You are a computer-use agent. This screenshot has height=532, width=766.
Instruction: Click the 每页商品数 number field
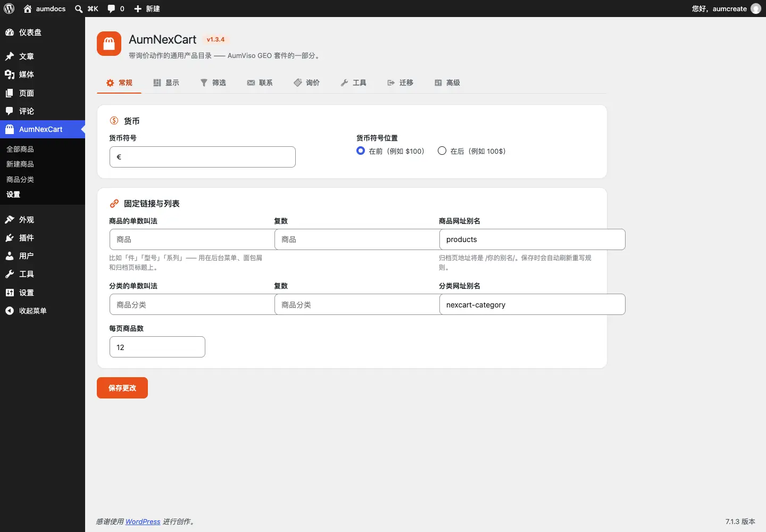[x=157, y=347]
